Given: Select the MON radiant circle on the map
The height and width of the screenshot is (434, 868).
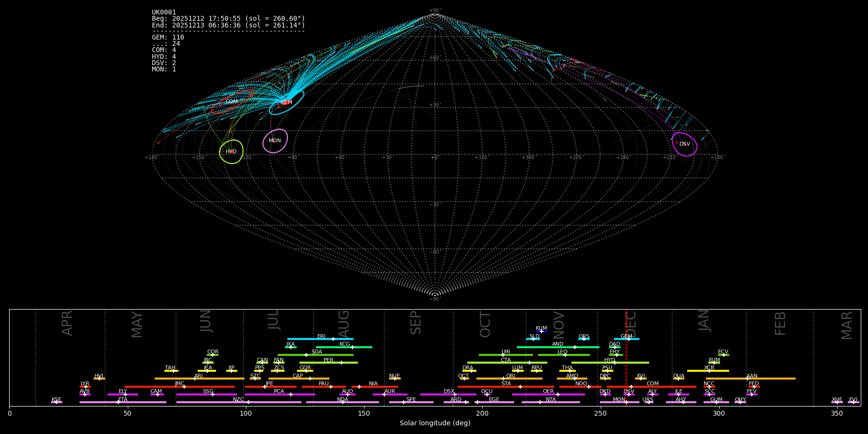Looking at the screenshot, I should coord(275,141).
